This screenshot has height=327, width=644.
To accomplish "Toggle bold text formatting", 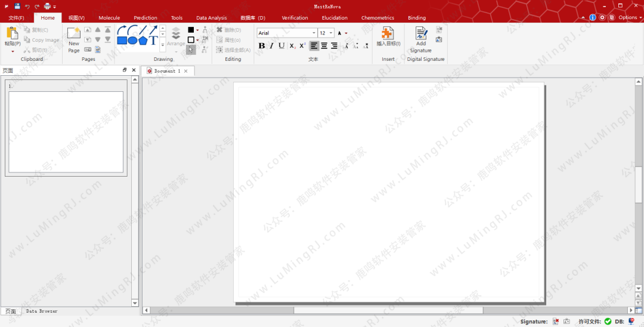I will coord(261,46).
